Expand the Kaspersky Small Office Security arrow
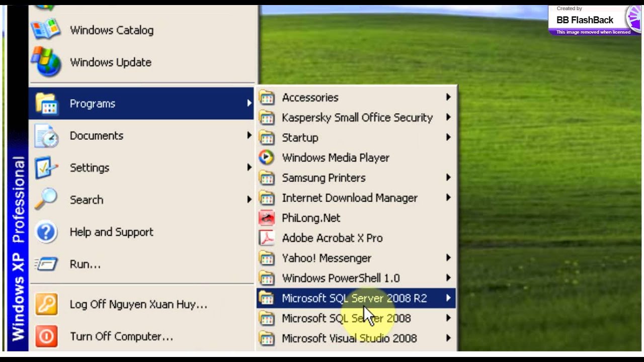644x362 pixels. click(x=448, y=117)
